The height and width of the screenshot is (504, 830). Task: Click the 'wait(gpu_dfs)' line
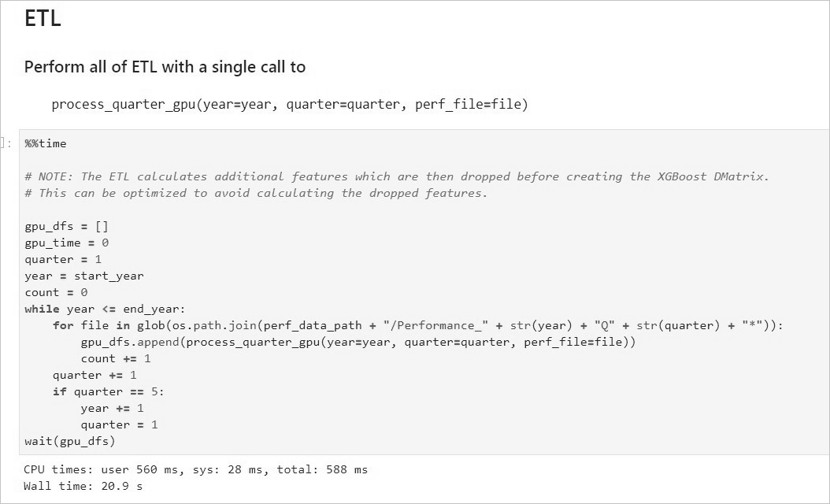coord(69,441)
